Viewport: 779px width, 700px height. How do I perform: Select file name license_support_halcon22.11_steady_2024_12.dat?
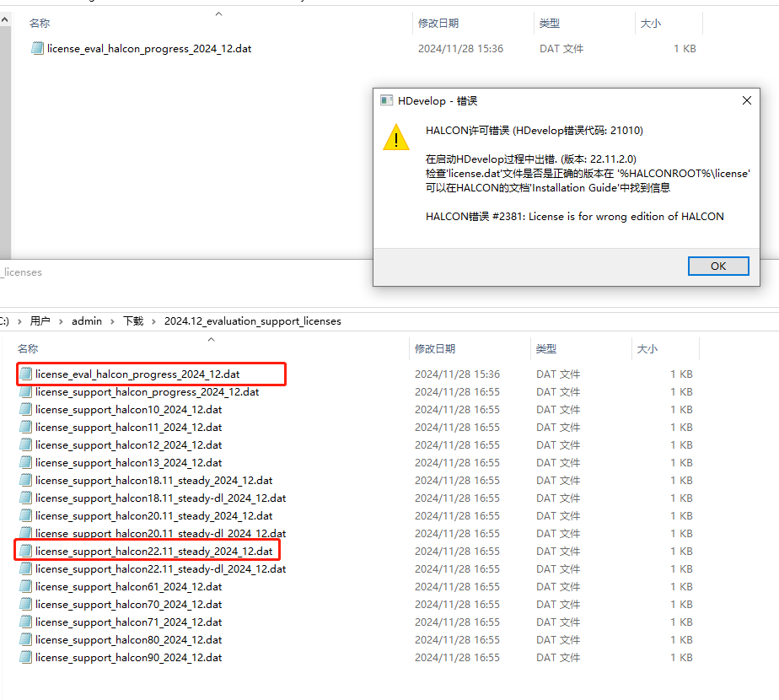tap(154, 551)
